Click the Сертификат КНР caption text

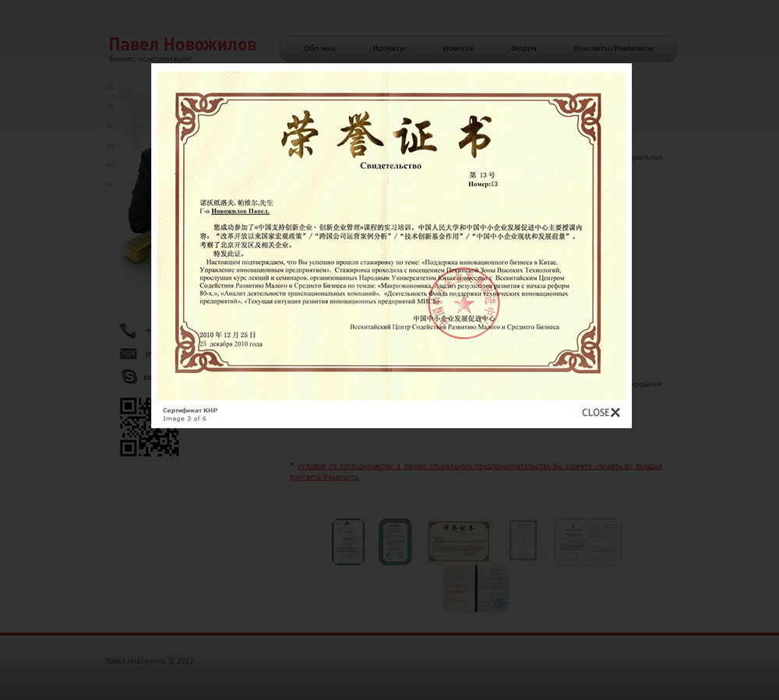click(x=190, y=410)
